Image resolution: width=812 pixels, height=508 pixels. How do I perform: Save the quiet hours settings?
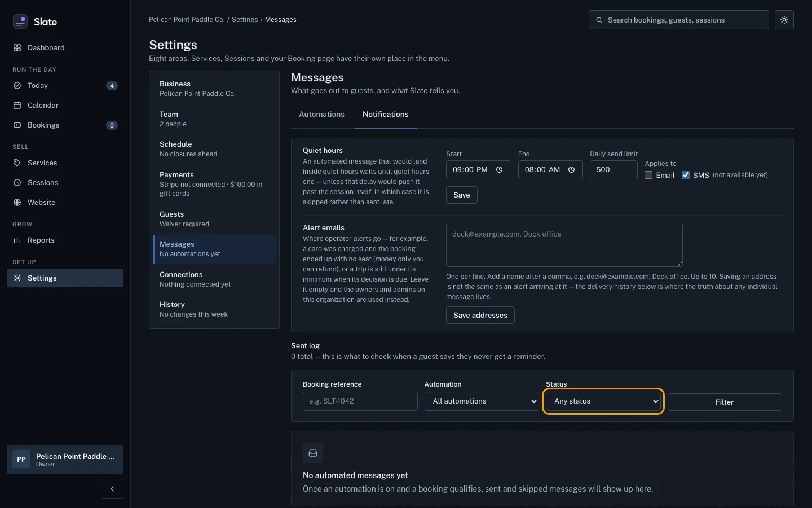tap(462, 195)
